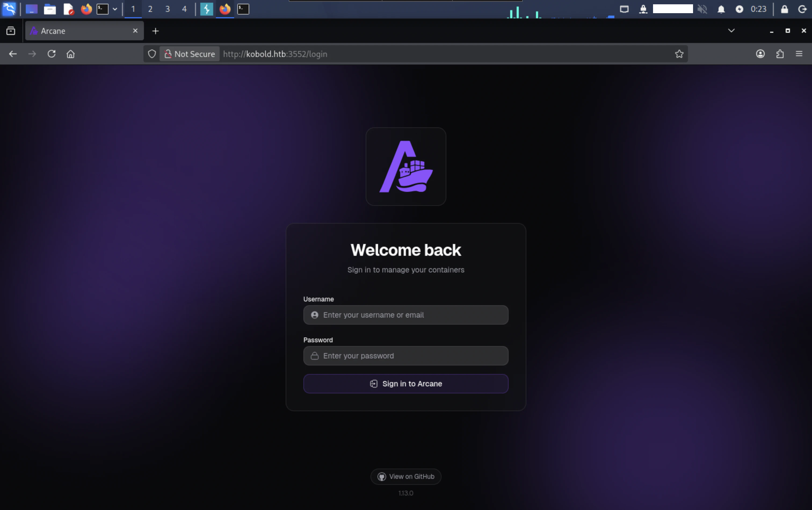
Task: Click the version number 1.13.0
Action: pyautogui.click(x=406, y=493)
